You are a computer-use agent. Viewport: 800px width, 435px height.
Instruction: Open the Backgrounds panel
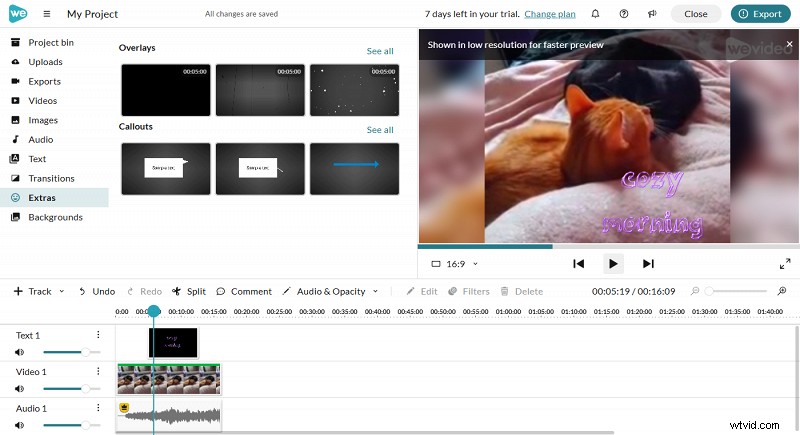(x=54, y=217)
